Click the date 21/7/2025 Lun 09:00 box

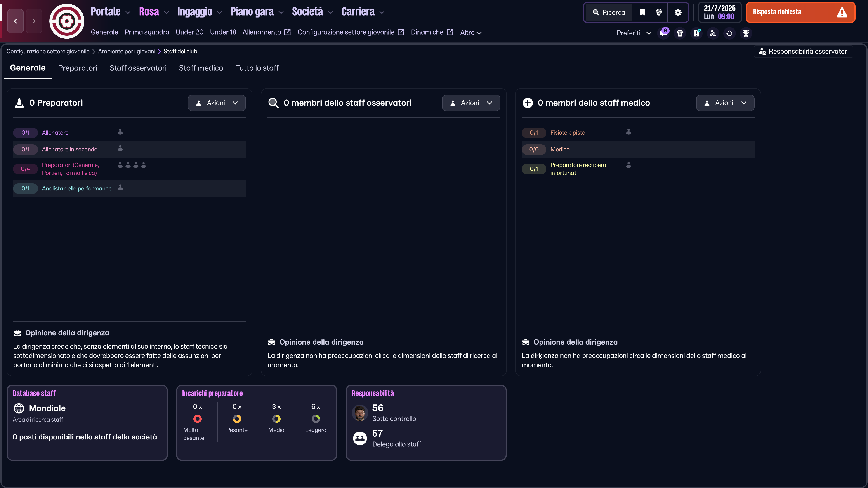(719, 12)
